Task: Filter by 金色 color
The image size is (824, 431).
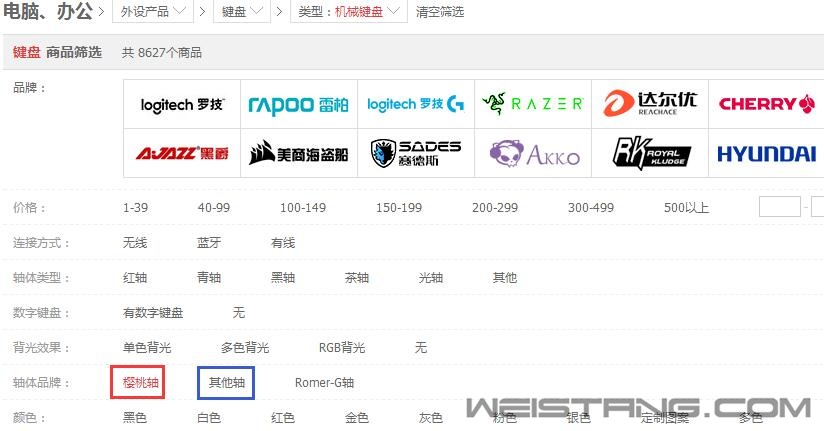Action: tap(357, 418)
